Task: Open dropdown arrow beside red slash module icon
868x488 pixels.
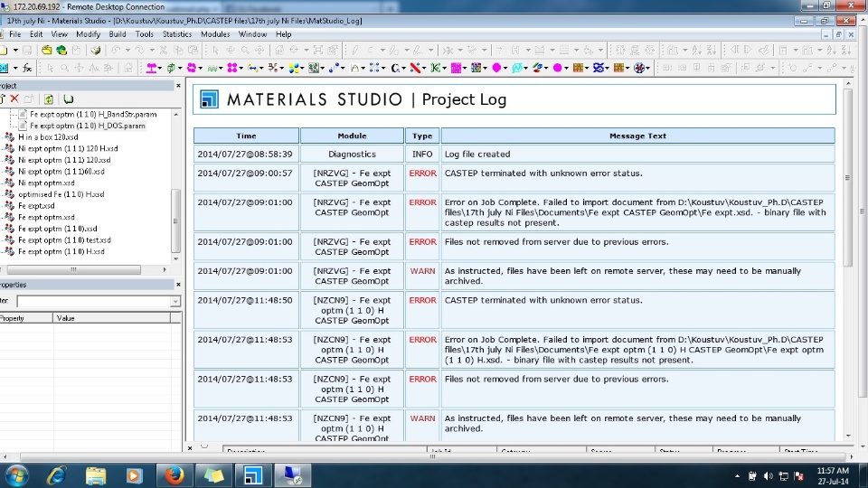Action: (x=424, y=68)
